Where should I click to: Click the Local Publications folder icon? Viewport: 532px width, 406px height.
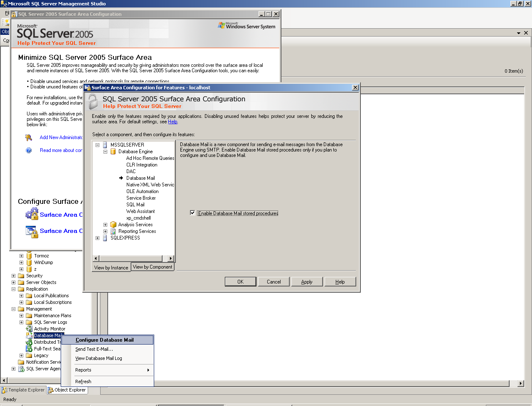click(29, 296)
